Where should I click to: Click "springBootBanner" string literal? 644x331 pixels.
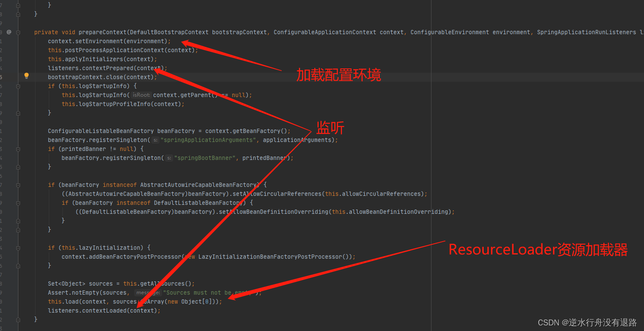pos(205,158)
